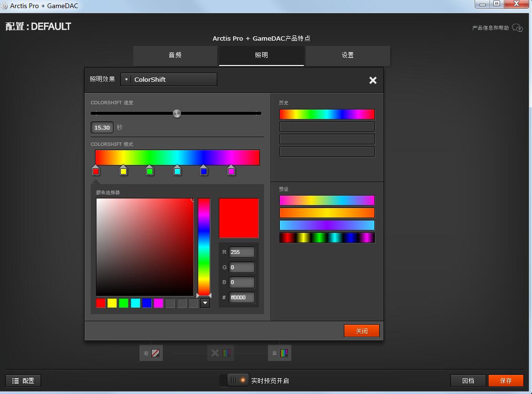Select the red gradient stop marker
This screenshot has width=532, height=394.
pyautogui.click(x=96, y=171)
